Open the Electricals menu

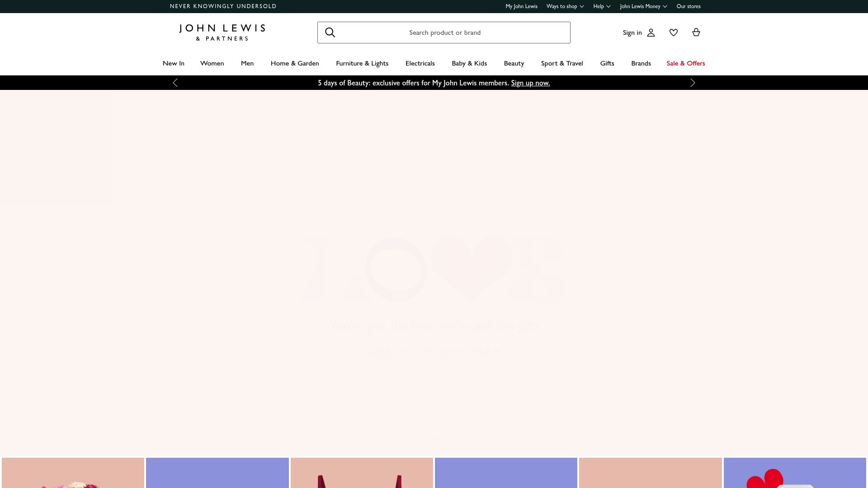420,63
